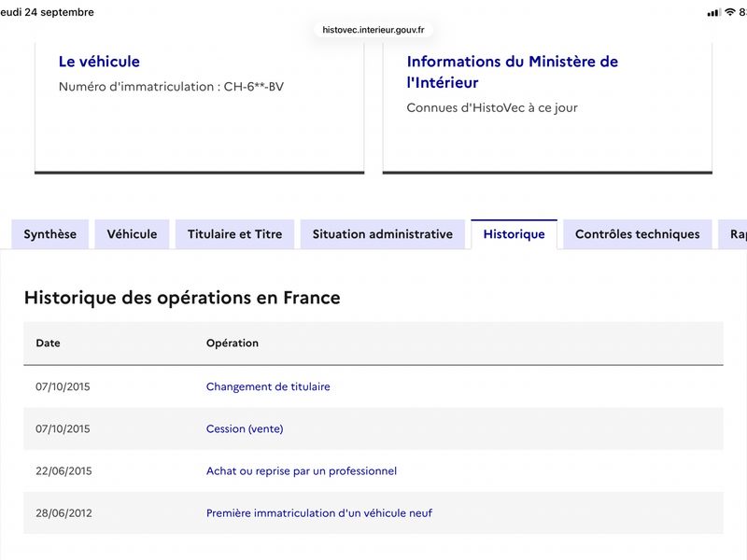
Task: Switch to the Véhicule tab
Action: coord(132,234)
